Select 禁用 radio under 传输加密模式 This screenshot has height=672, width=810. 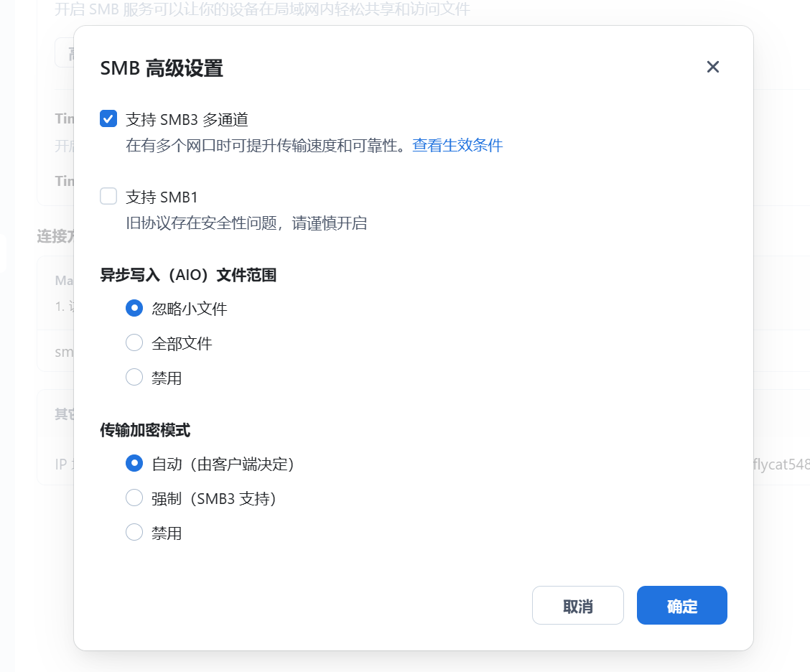click(x=134, y=532)
